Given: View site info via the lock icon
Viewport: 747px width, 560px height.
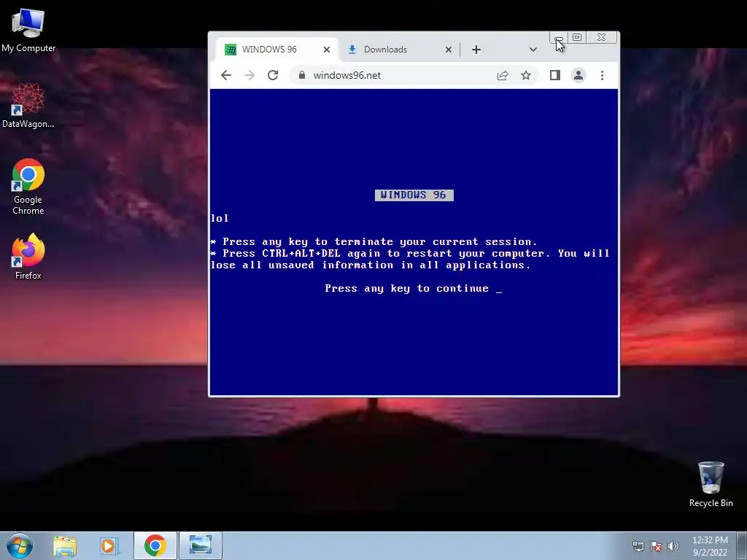Looking at the screenshot, I should 301,75.
